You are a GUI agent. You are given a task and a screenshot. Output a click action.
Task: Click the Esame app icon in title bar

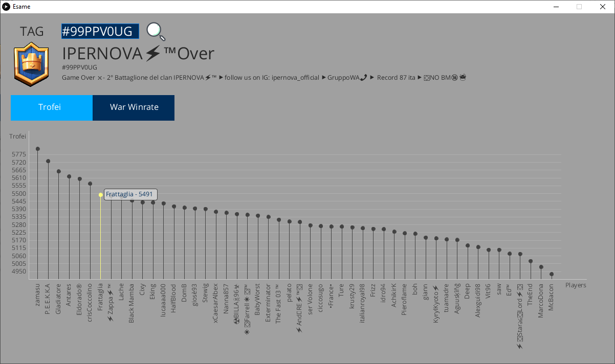[x=6, y=7]
